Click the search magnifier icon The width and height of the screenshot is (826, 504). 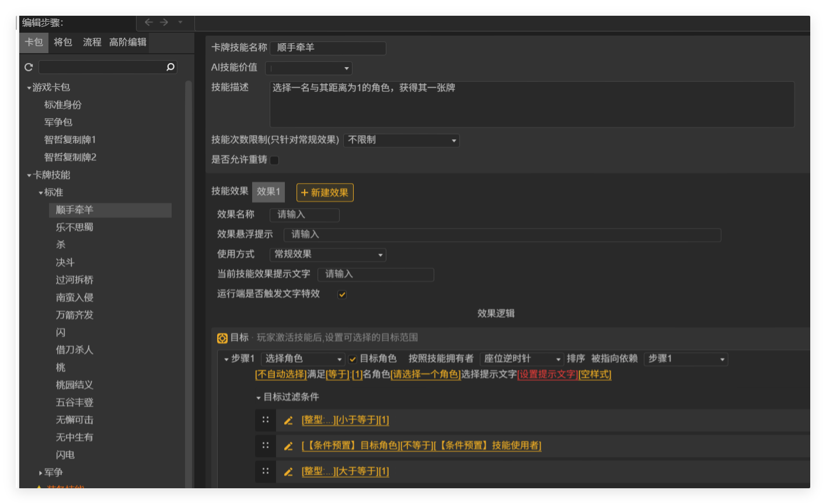169,67
